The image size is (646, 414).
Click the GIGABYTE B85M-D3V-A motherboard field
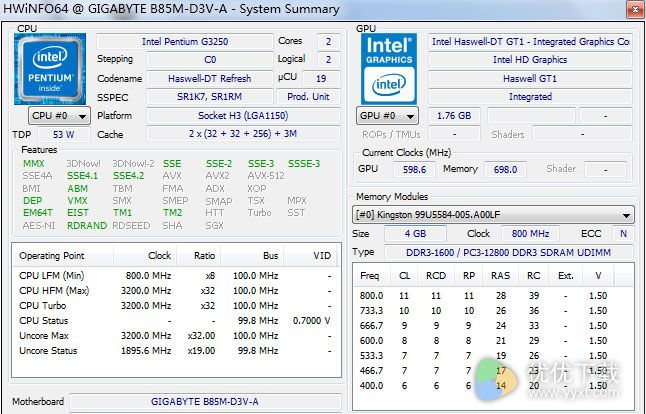click(x=205, y=402)
